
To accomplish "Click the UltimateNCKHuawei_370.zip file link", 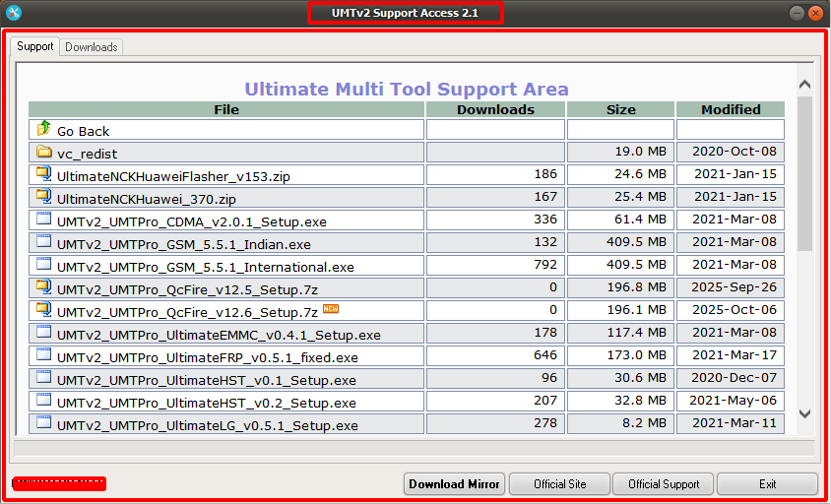I will pos(146,199).
